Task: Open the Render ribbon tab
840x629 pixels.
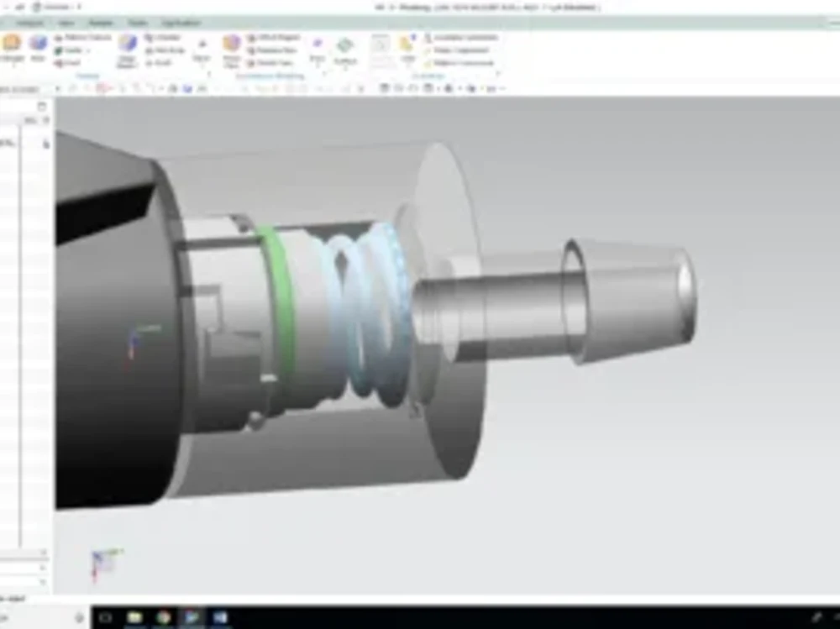Action: [101, 23]
